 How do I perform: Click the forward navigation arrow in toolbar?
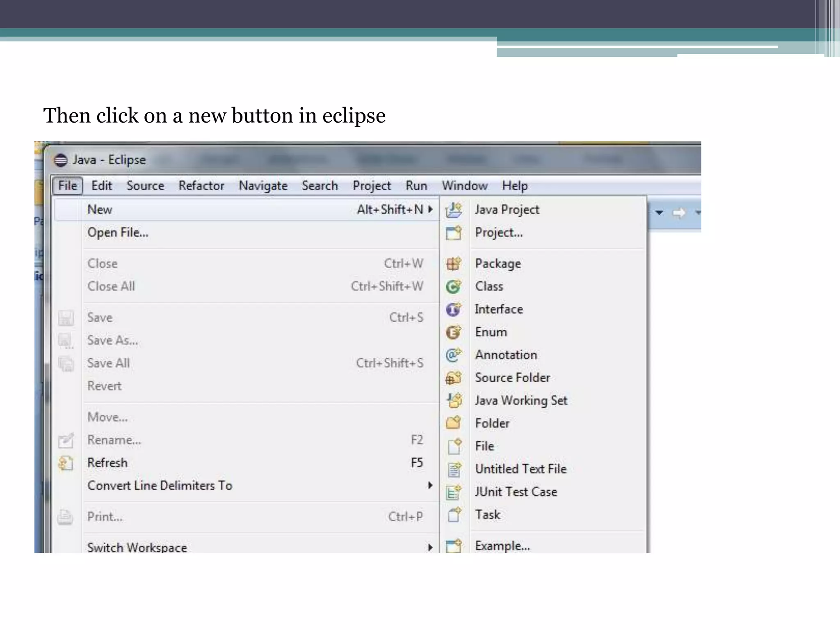coord(679,212)
